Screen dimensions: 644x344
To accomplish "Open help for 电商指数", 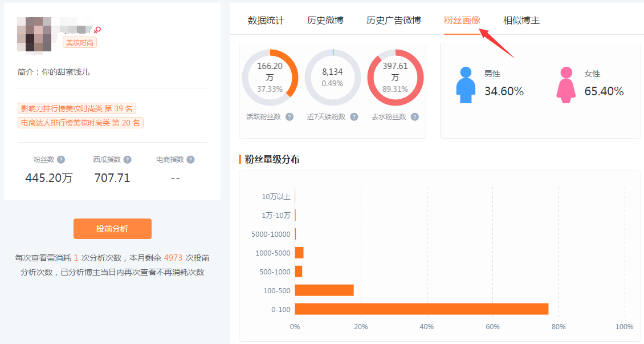I will click(190, 159).
